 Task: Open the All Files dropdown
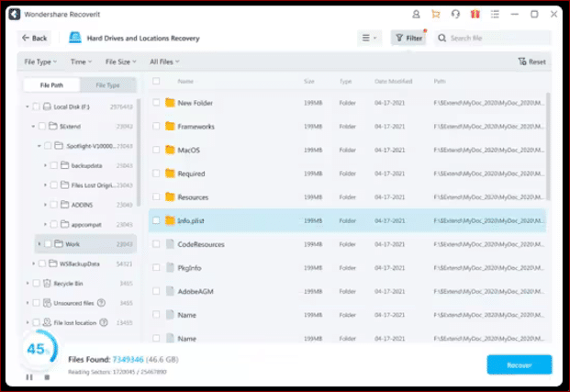164,62
